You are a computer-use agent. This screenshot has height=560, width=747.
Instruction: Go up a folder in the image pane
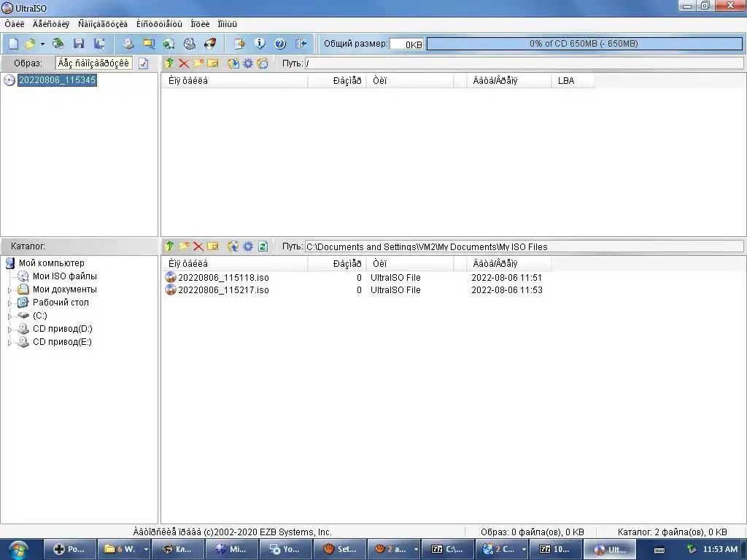click(169, 63)
